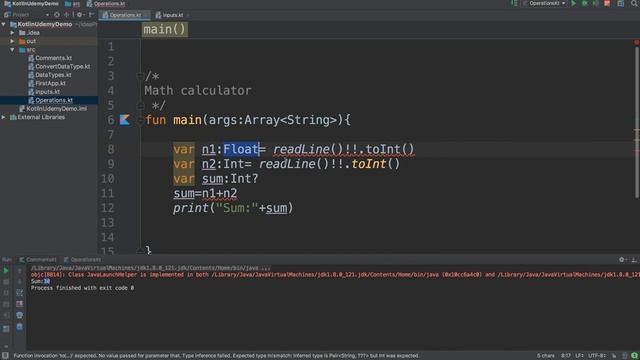
Task: Click sum=n1+n2 statement on line 11
Action: point(205,193)
